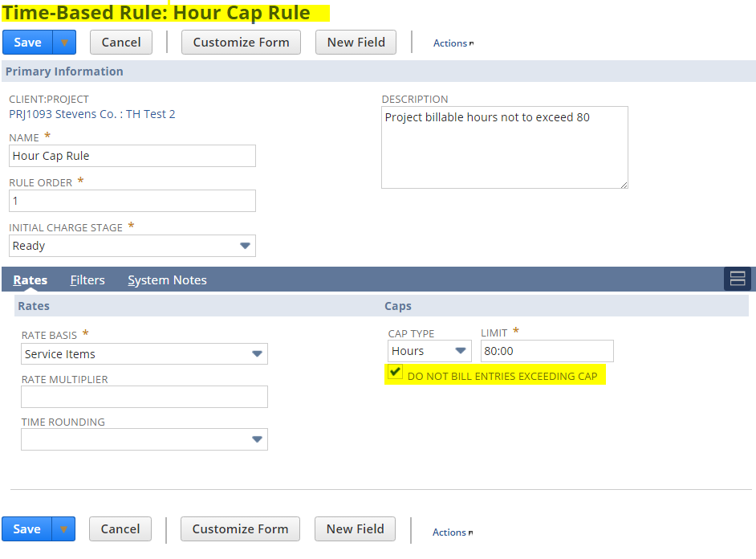The image size is (756, 559).
Task: Click into the Rate Multiplier field
Action: (144, 397)
